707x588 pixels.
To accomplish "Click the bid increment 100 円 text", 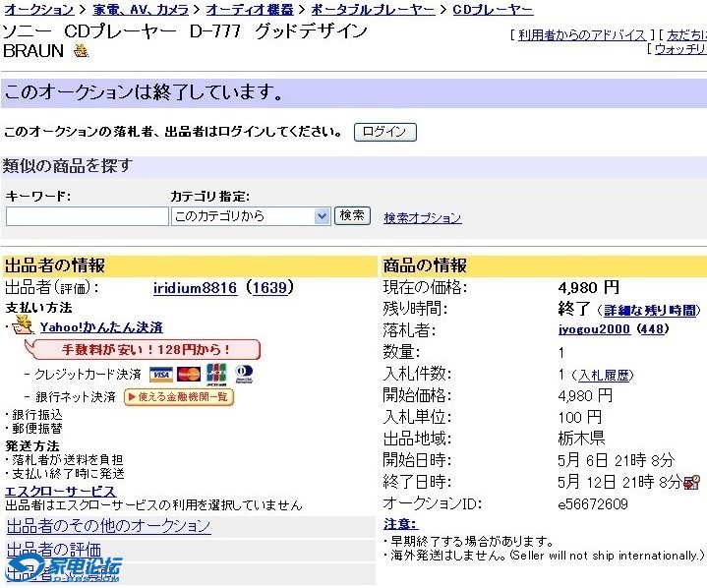I will [x=580, y=417].
